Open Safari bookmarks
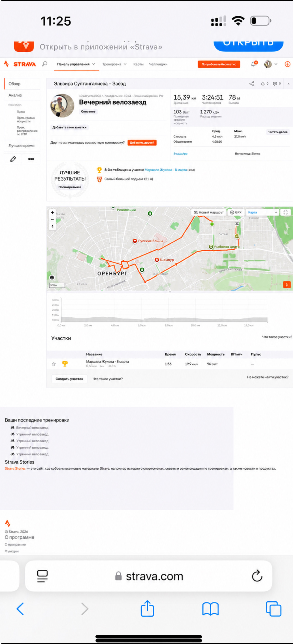The height and width of the screenshot is (644, 293). tap(210, 609)
